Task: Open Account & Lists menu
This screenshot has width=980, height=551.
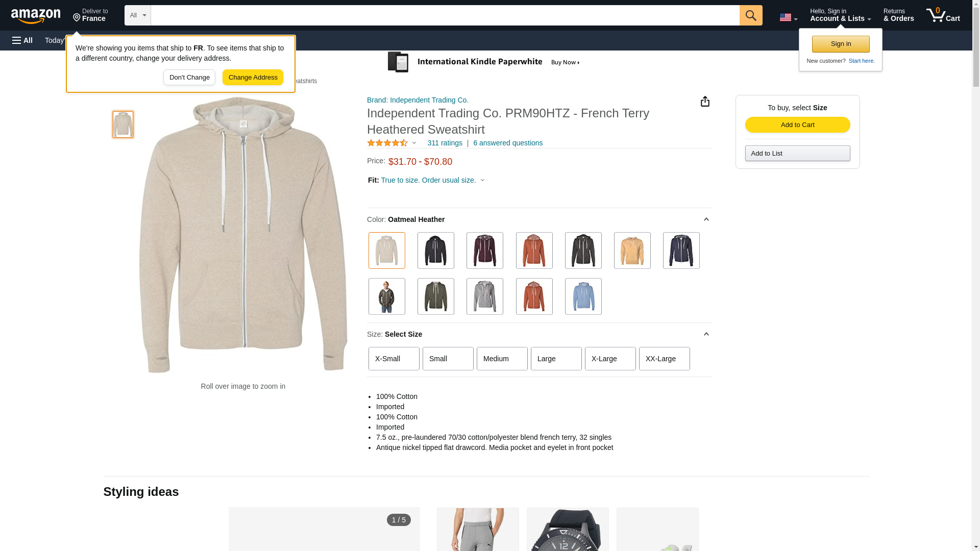Action: 840,15
